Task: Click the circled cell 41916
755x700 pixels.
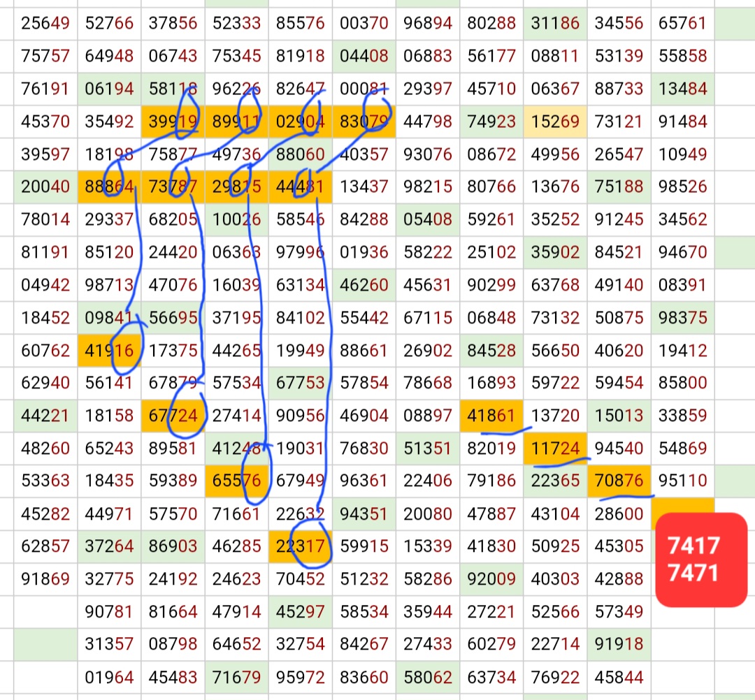Action: pos(109,351)
